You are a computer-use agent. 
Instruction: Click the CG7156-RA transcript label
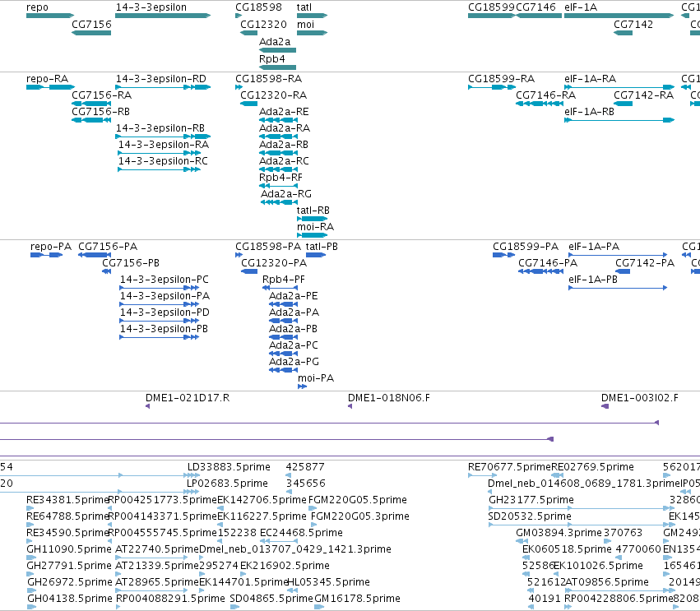coord(102,95)
